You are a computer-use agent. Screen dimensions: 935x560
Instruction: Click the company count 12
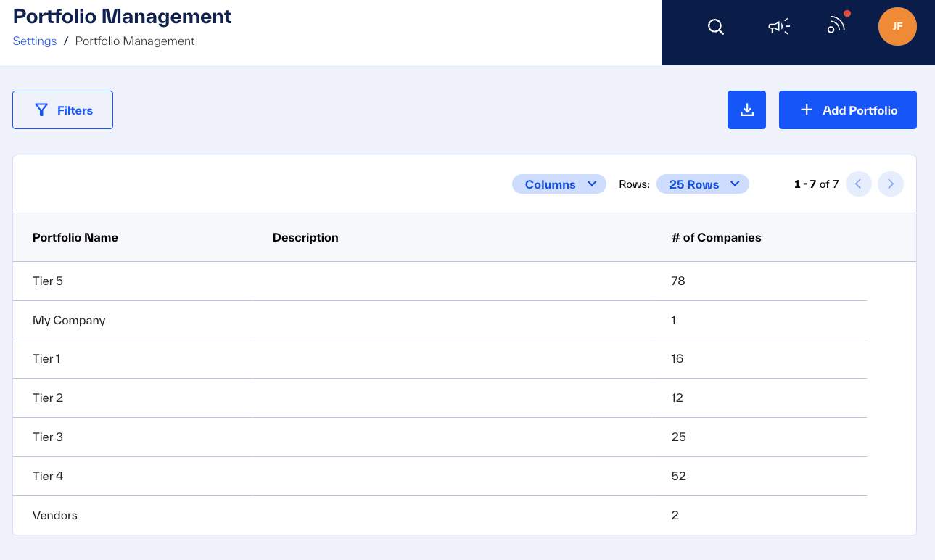point(677,398)
